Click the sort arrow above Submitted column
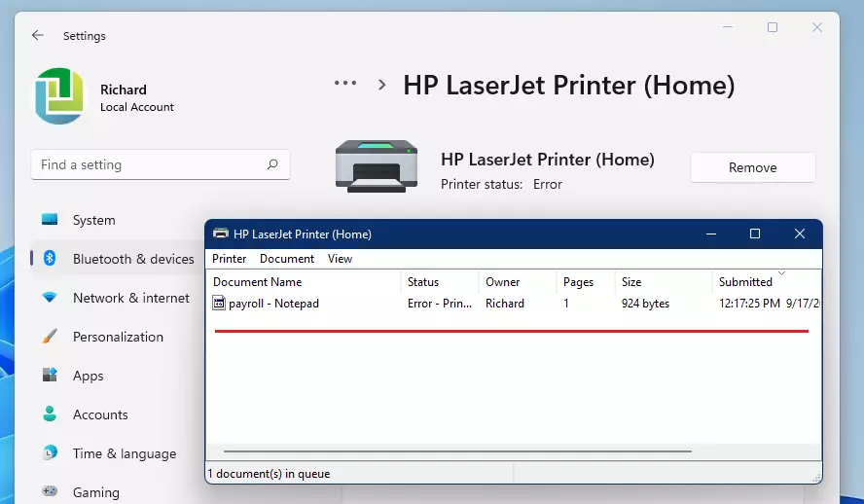Screen dimensions: 864x504 pyautogui.click(x=781, y=273)
